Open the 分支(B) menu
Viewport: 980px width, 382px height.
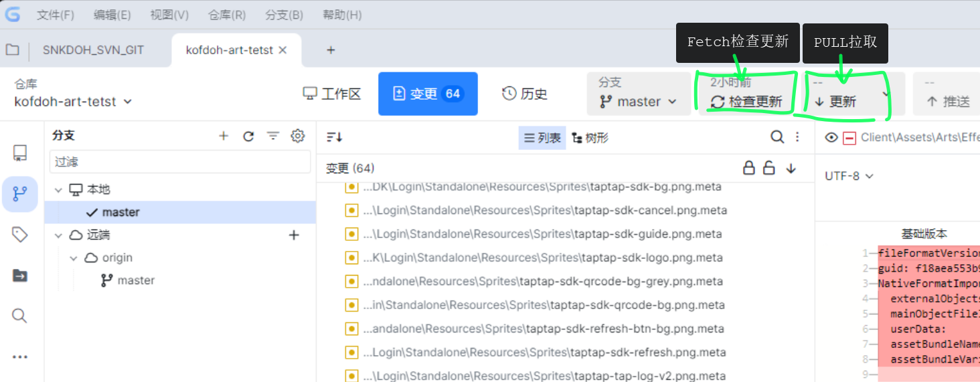[x=284, y=15]
